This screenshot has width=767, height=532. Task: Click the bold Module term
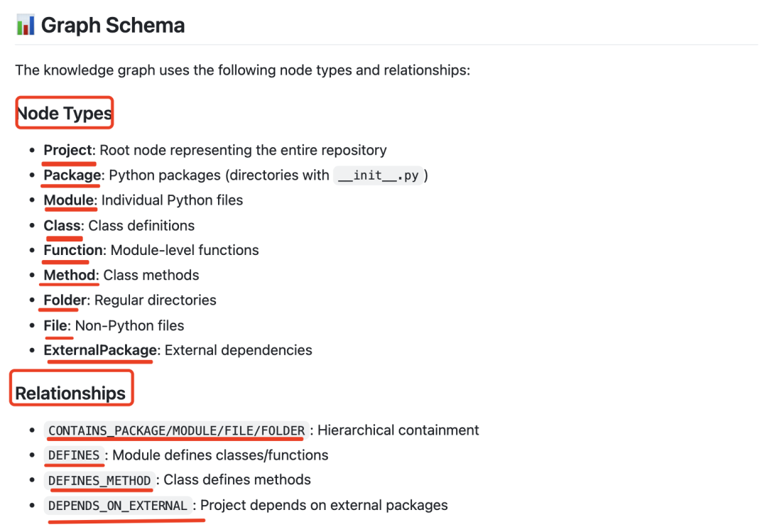(x=68, y=200)
